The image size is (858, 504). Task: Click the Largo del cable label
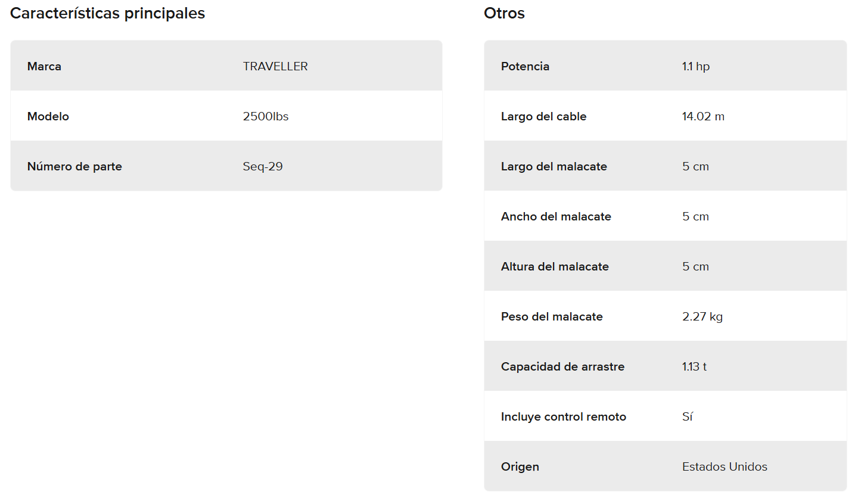click(543, 116)
